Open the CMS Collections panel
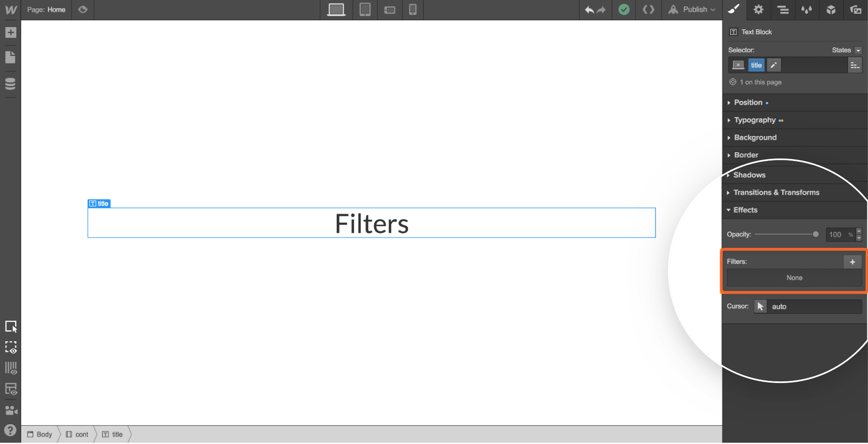Screen dimensions: 868x444 click(11, 84)
